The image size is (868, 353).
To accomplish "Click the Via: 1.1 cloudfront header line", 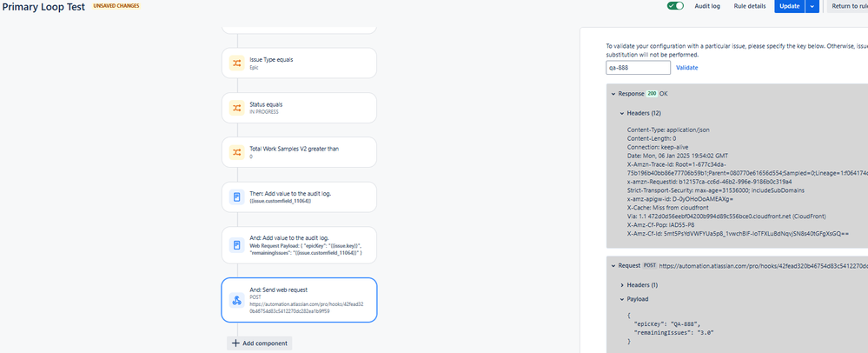I will (726, 216).
